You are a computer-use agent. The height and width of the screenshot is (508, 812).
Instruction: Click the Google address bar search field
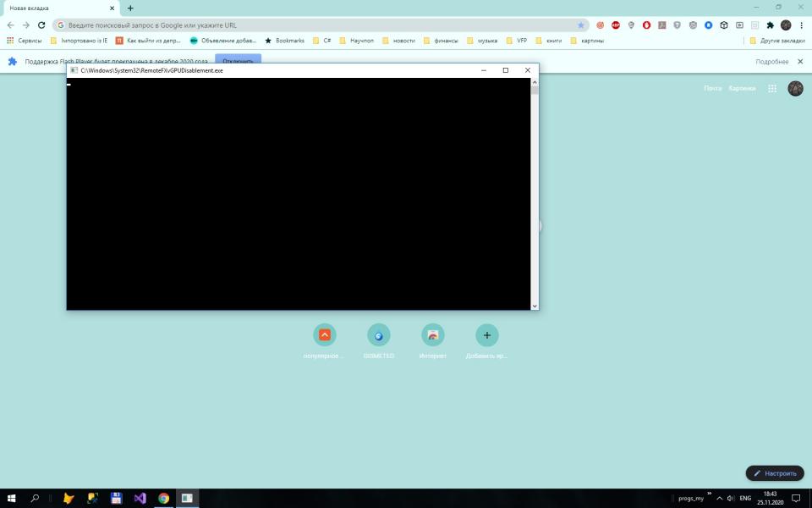tap(313, 25)
